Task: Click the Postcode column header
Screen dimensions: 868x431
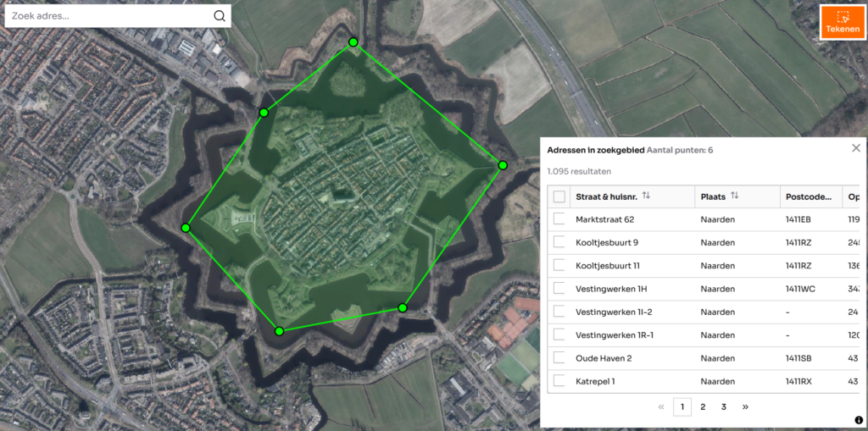Action: click(x=810, y=196)
